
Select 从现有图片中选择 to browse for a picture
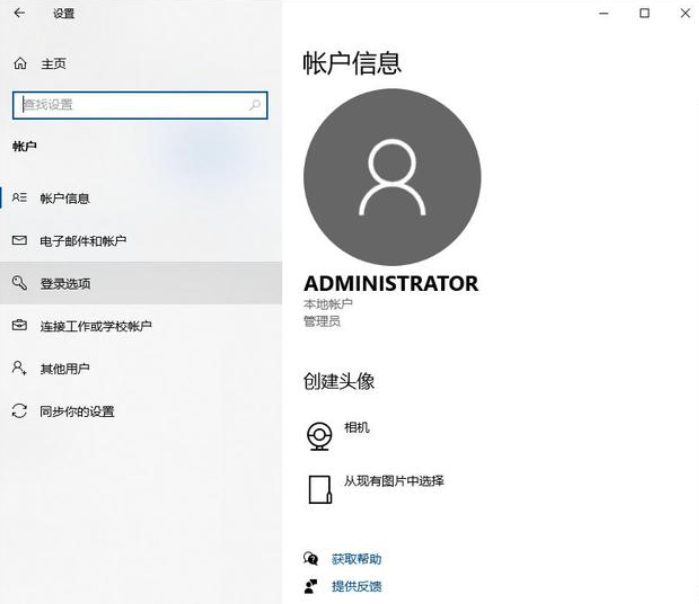tap(394, 481)
